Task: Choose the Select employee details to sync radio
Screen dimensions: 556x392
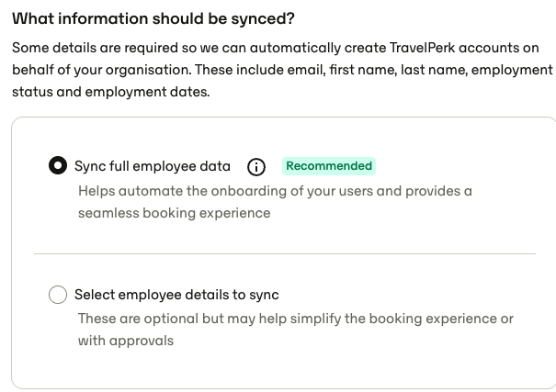Action: coord(58,295)
